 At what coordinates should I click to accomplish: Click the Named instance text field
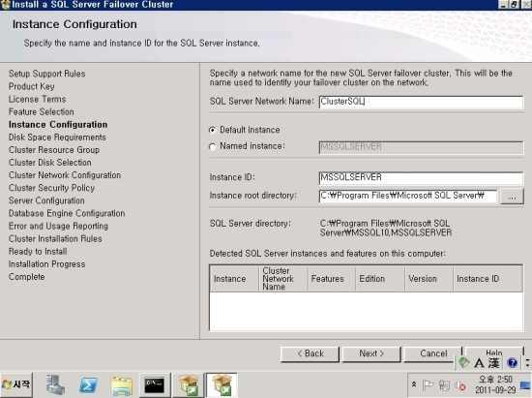coord(421,147)
